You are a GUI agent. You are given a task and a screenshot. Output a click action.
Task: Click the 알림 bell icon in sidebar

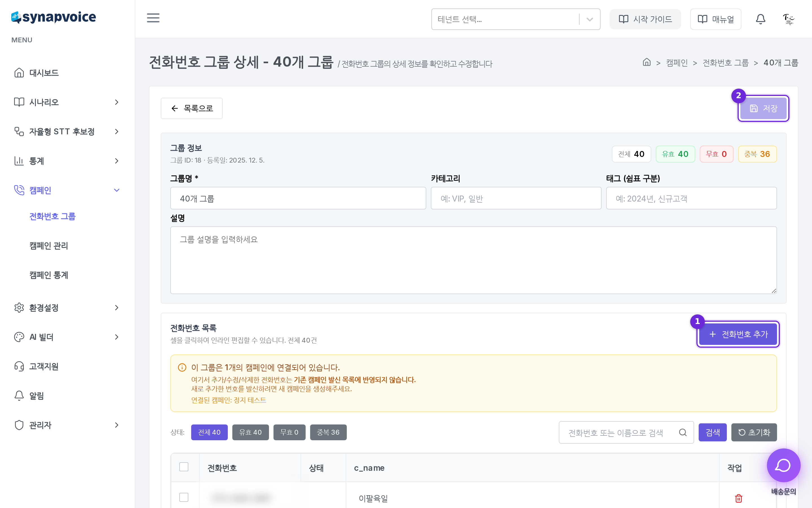point(19,395)
